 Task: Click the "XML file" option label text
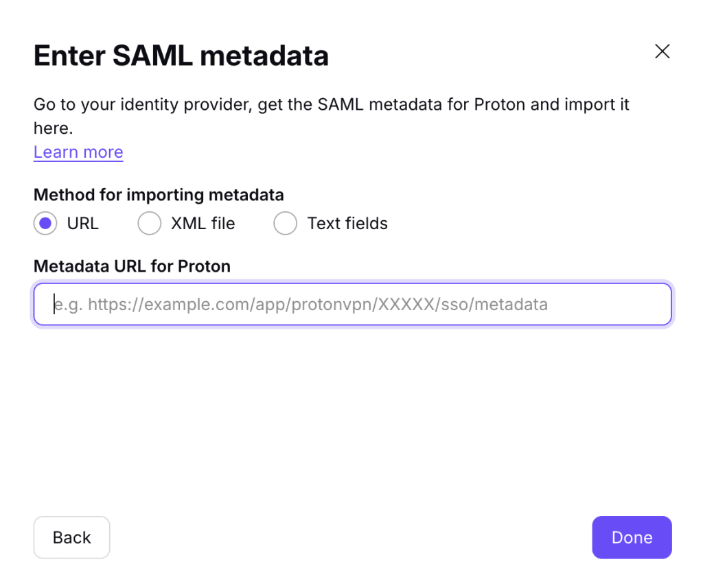click(203, 224)
